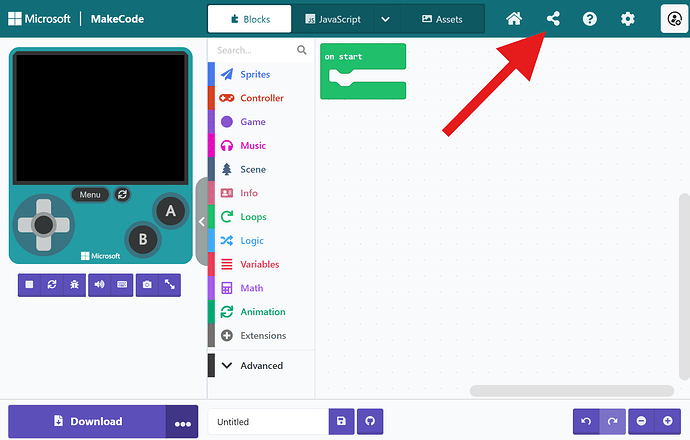690x440 pixels.
Task: Open the Game block category
Action: point(261,122)
